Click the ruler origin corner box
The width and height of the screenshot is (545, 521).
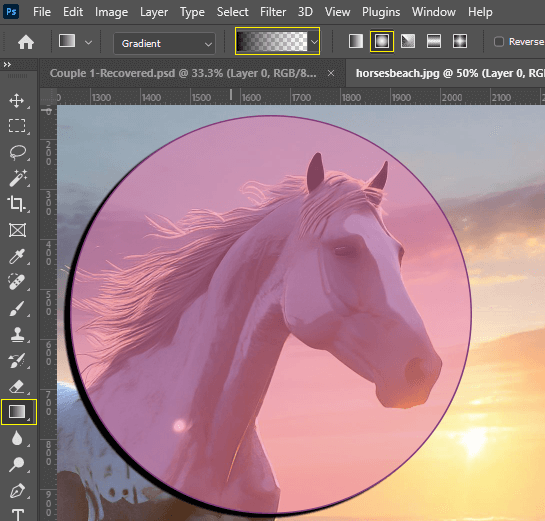[x=48, y=96]
